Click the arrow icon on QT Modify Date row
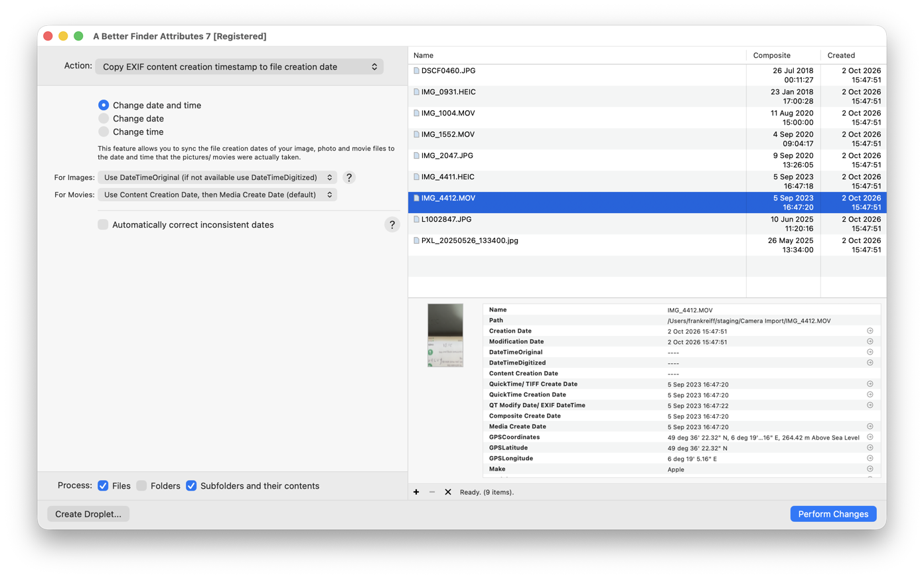Image resolution: width=924 pixels, height=579 pixels. (x=870, y=405)
